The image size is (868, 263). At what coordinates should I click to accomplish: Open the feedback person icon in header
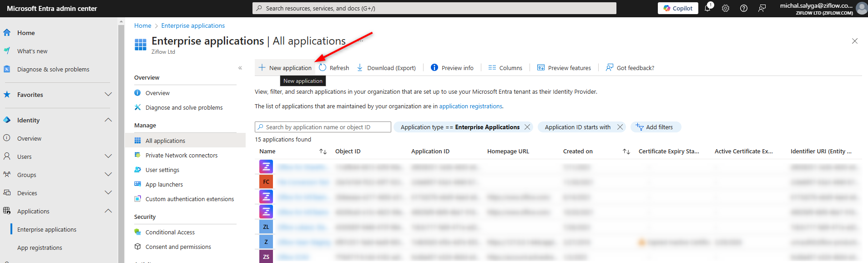point(762,8)
